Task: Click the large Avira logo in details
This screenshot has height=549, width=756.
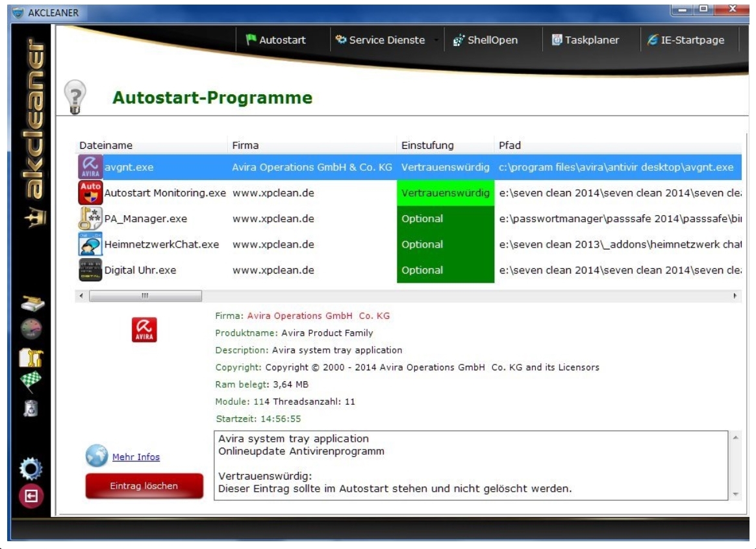Action: click(x=144, y=329)
